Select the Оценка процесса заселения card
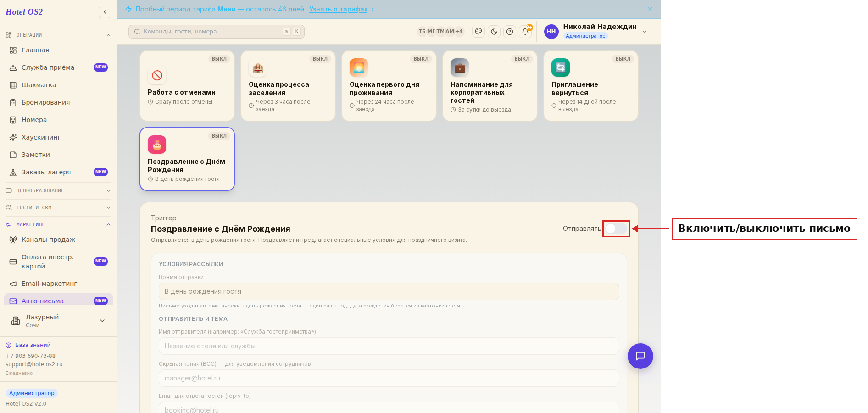The width and height of the screenshot is (868, 413). [288, 86]
